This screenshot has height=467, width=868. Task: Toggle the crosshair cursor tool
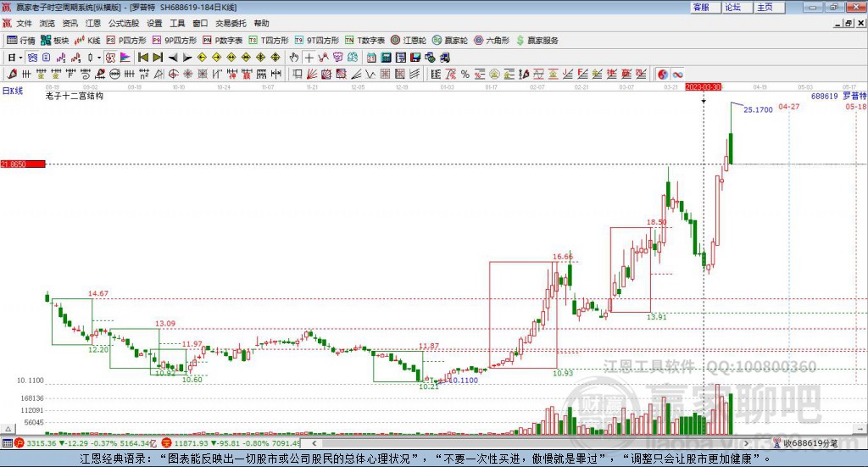pos(309,58)
